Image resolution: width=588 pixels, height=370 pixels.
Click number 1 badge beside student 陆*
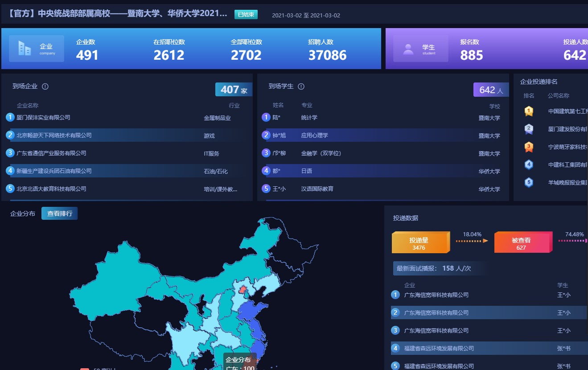266,117
